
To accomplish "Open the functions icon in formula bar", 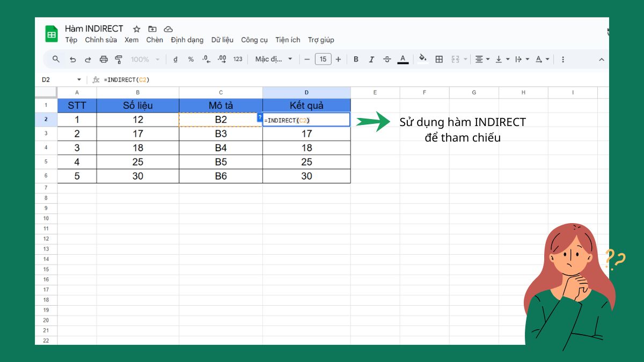I will pyautogui.click(x=96, y=79).
